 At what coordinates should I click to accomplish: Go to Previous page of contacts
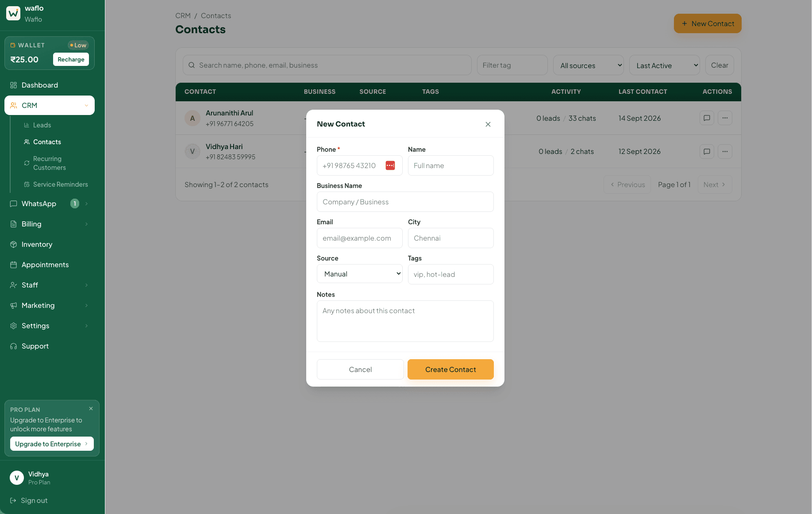(627, 184)
